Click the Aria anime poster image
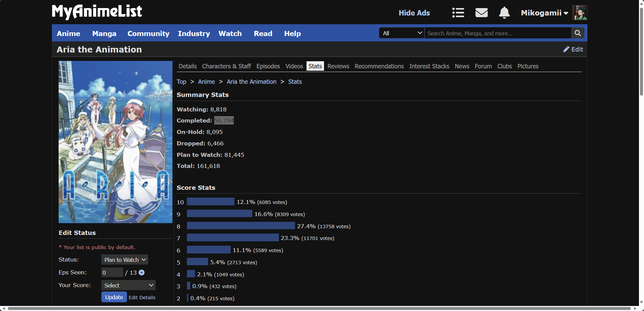 click(x=115, y=142)
